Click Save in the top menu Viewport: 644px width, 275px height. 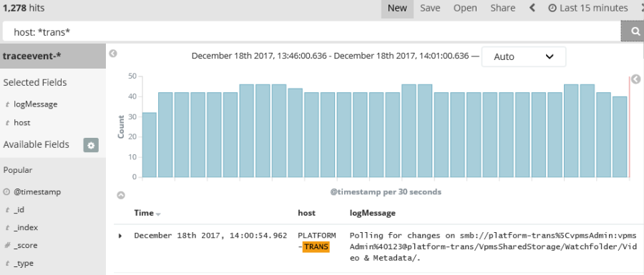(430, 8)
